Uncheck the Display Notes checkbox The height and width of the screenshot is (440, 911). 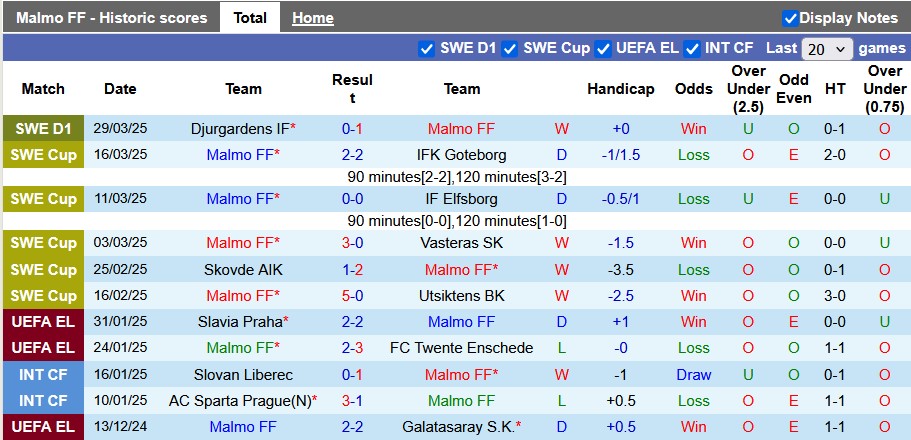coord(790,18)
